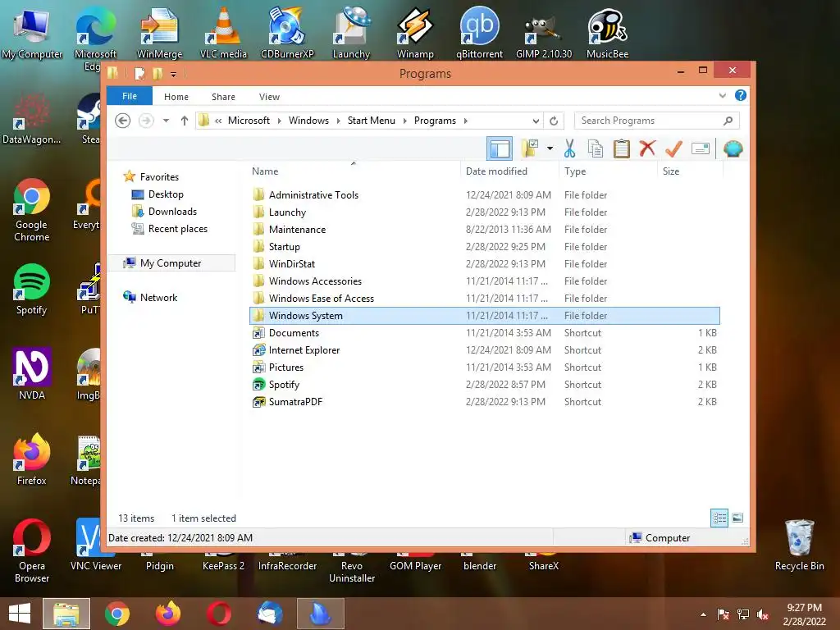Viewport: 840px width, 630px height.
Task: Click Quick Access Properties icon in title bar
Action: (x=139, y=73)
